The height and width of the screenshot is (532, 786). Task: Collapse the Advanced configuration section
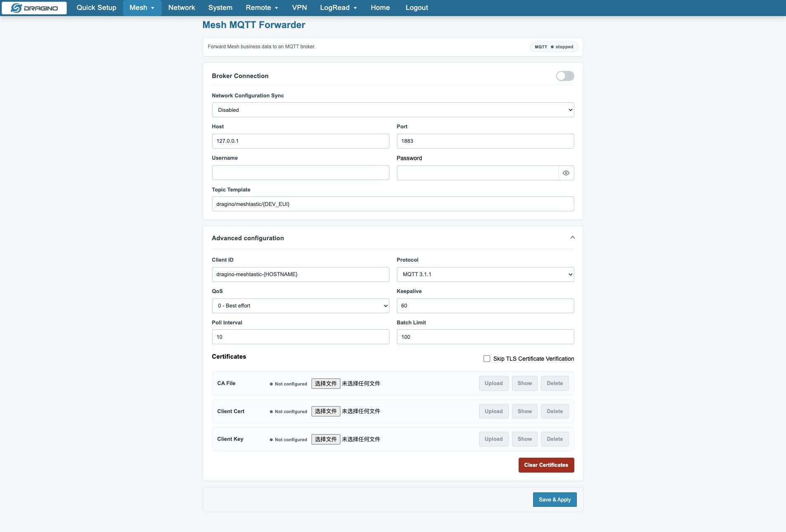point(572,237)
